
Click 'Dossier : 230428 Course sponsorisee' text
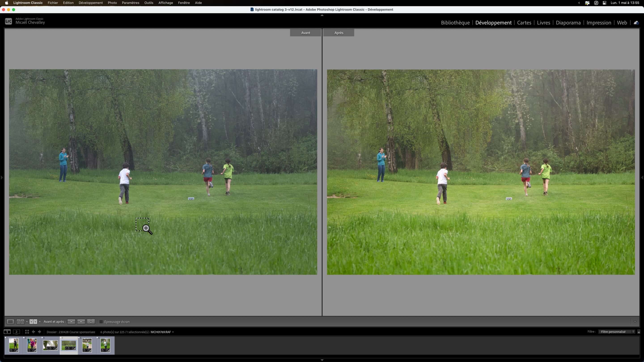pyautogui.click(x=71, y=332)
